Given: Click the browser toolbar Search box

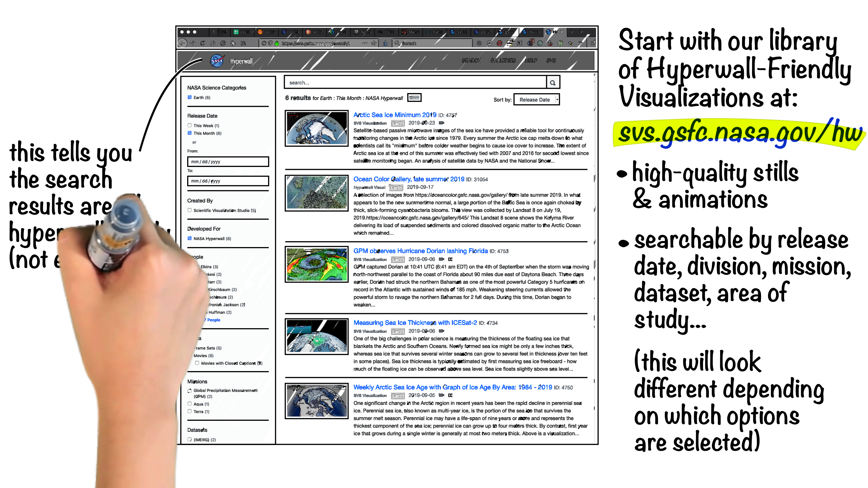Looking at the screenshot, I should click(x=432, y=43).
